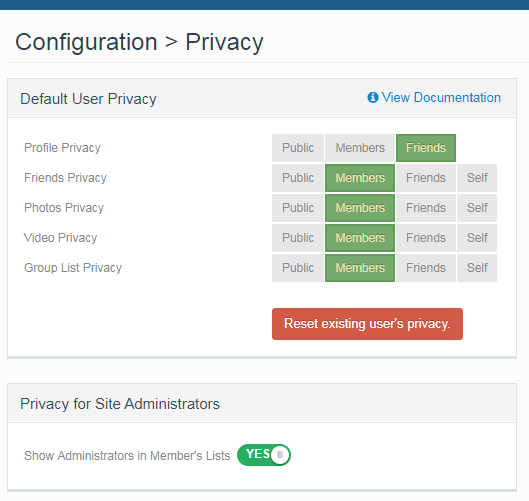Choose Self for Friends Privacy
The height and width of the screenshot is (501, 529).
point(477,178)
